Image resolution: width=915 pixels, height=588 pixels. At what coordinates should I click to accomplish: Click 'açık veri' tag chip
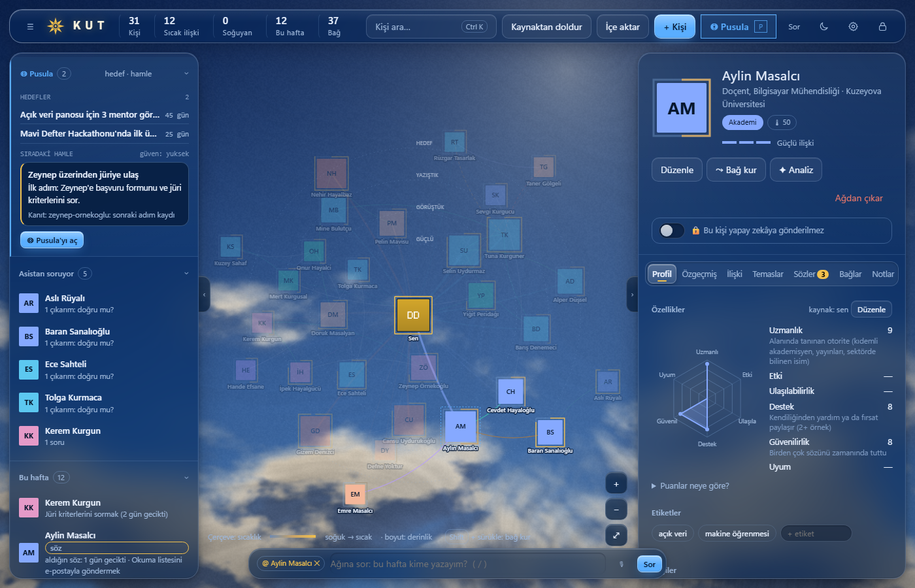[673, 534]
